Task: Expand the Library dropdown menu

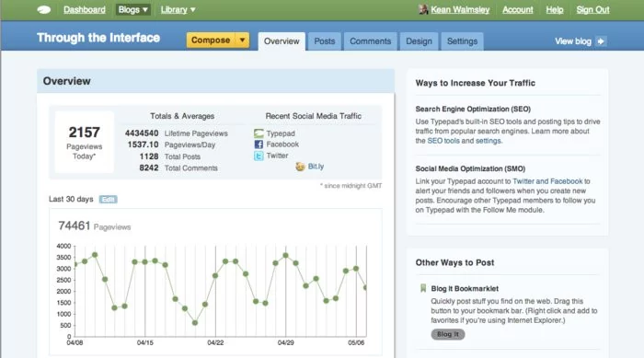Action: click(x=178, y=9)
